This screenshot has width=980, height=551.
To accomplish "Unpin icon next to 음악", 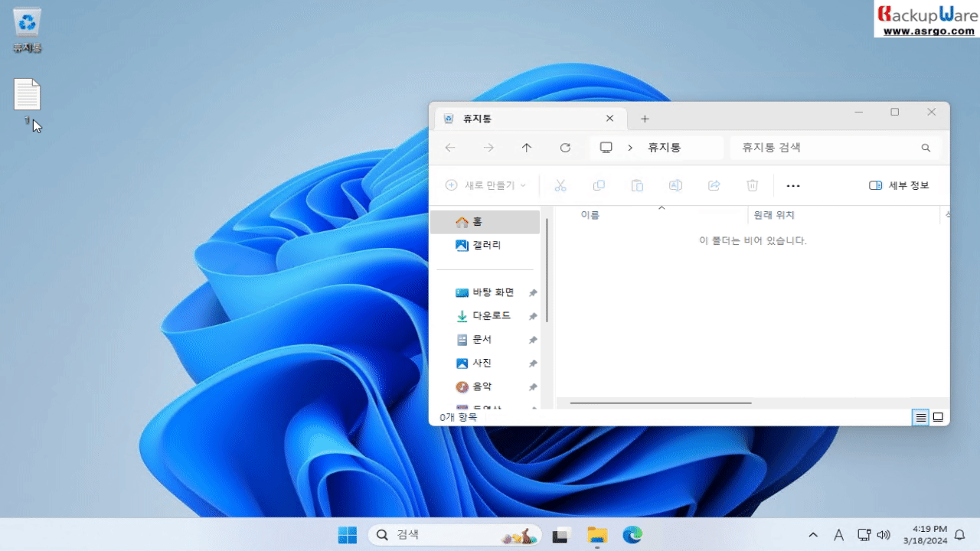I will 533,388.
